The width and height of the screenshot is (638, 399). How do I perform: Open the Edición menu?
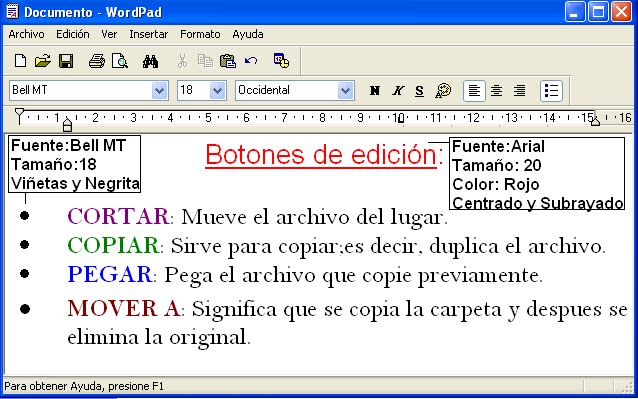[73, 34]
